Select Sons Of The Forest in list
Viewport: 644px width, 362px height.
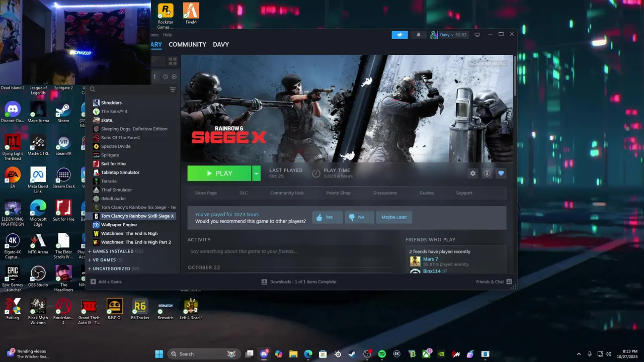pyautogui.click(x=121, y=137)
